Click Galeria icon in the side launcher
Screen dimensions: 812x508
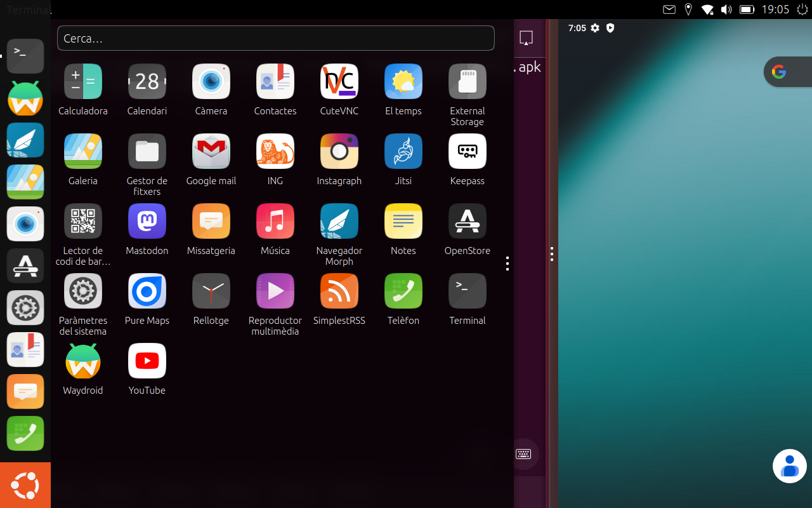coord(25,182)
